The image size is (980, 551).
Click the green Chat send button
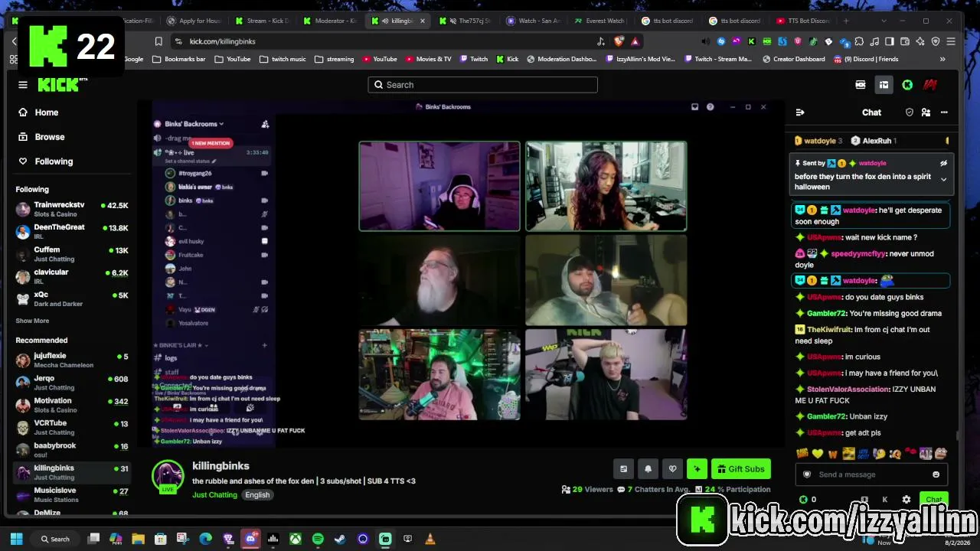coord(934,500)
